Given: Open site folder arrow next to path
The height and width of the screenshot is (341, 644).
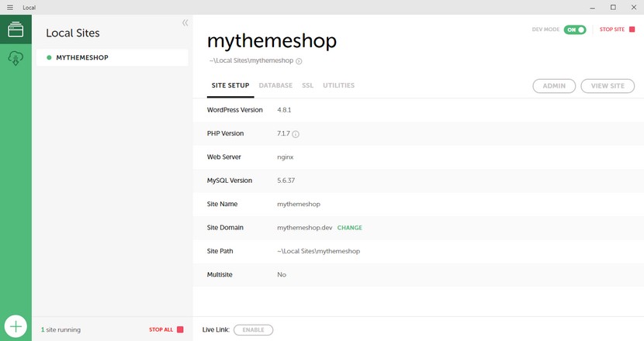Looking at the screenshot, I should [x=299, y=61].
